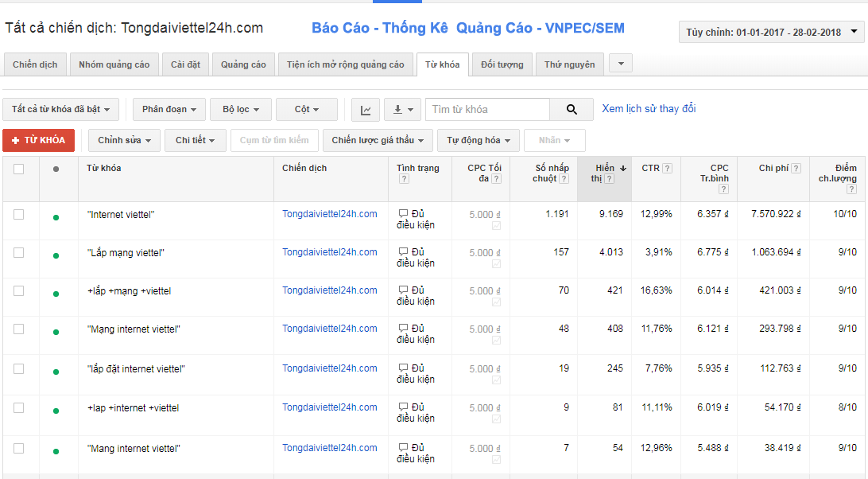
Task: Open the keyword performance chart icon
Action: coord(366,110)
